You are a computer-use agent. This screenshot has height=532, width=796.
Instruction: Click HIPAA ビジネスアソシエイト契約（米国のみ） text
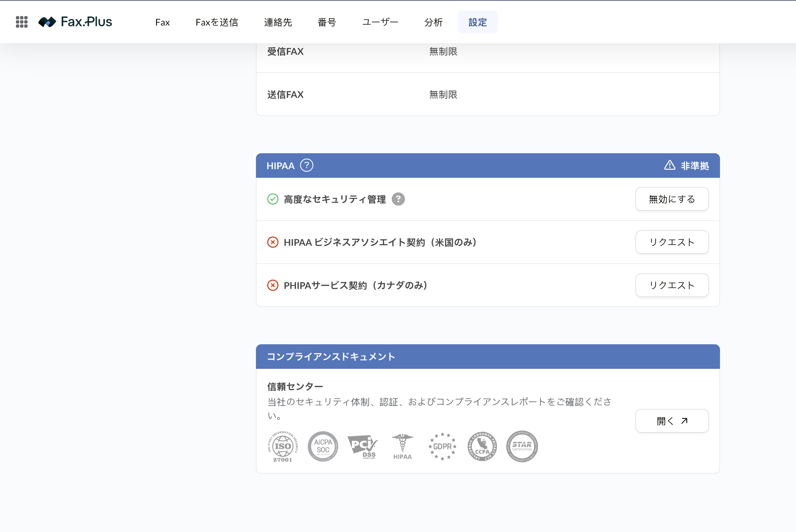pyautogui.click(x=381, y=242)
